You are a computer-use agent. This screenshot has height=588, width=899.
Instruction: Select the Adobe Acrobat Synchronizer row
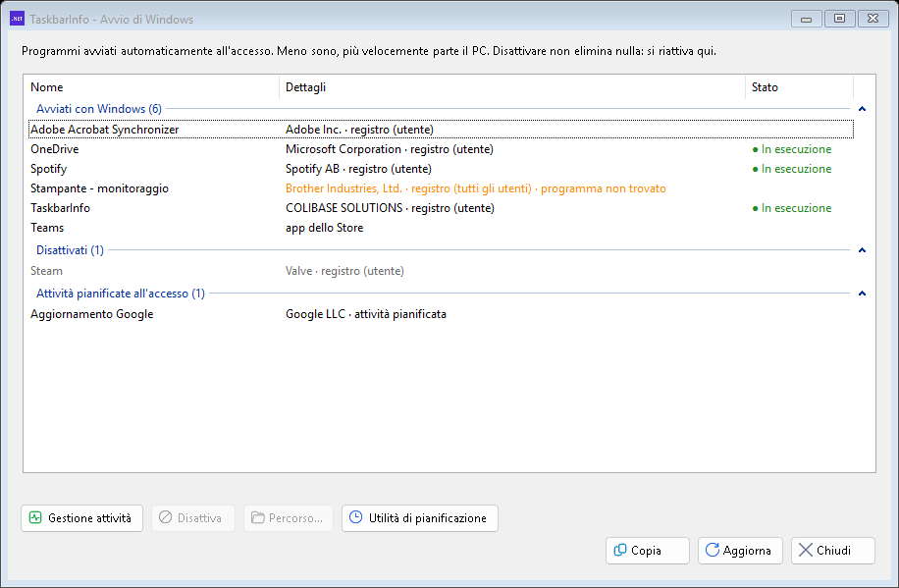pos(441,130)
